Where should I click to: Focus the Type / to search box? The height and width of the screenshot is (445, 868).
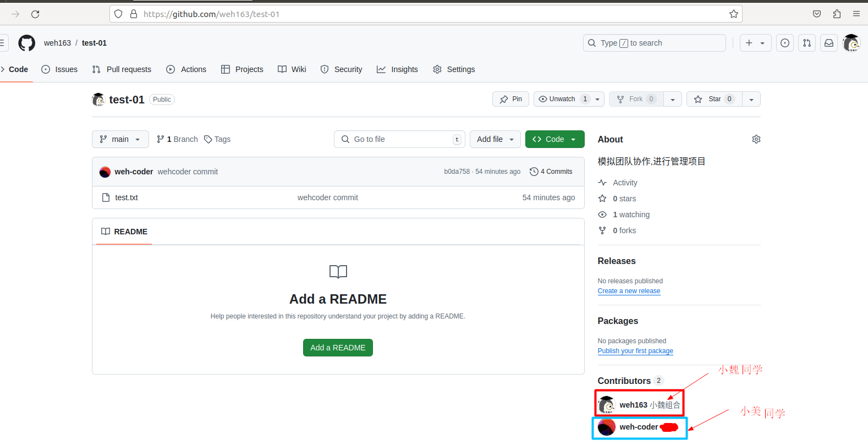tap(655, 43)
